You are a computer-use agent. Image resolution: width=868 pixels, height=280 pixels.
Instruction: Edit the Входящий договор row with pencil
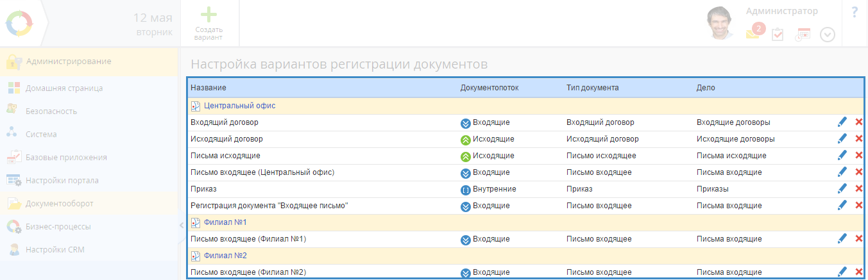tap(842, 122)
